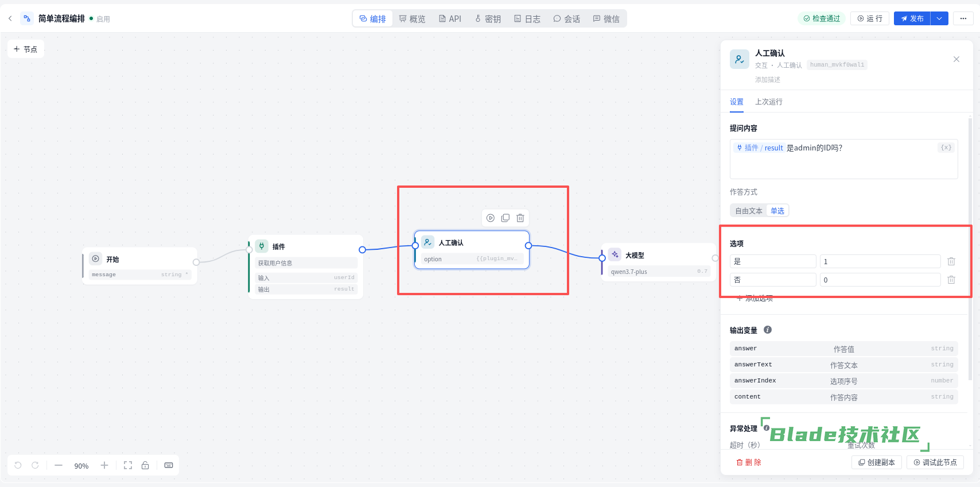This screenshot has height=487, width=980.
Task: Select the 大模型 node on canvas
Action: click(x=658, y=264)
